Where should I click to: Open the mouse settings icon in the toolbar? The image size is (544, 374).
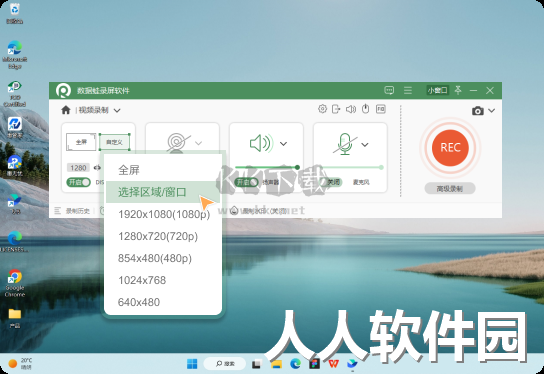click(365, 109)
